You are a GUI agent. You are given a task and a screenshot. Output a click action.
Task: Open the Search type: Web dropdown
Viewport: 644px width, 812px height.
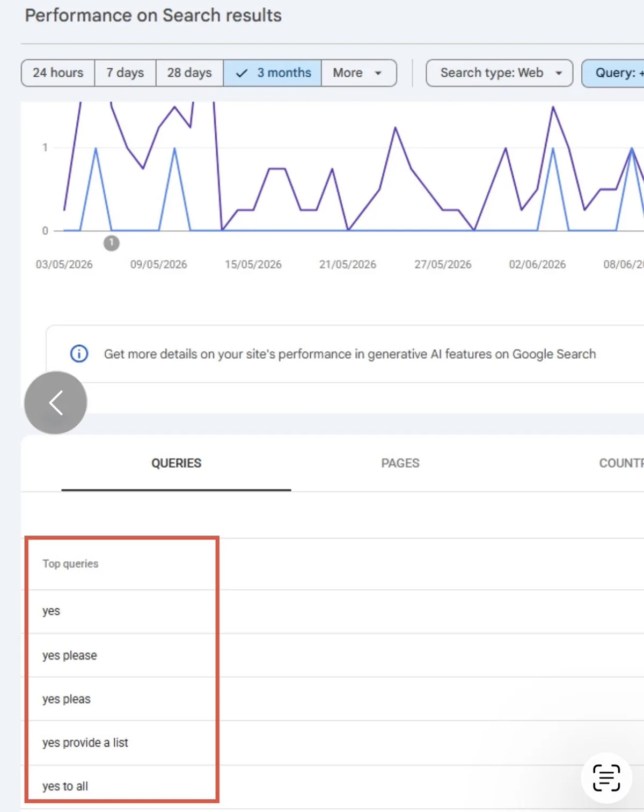499,73
